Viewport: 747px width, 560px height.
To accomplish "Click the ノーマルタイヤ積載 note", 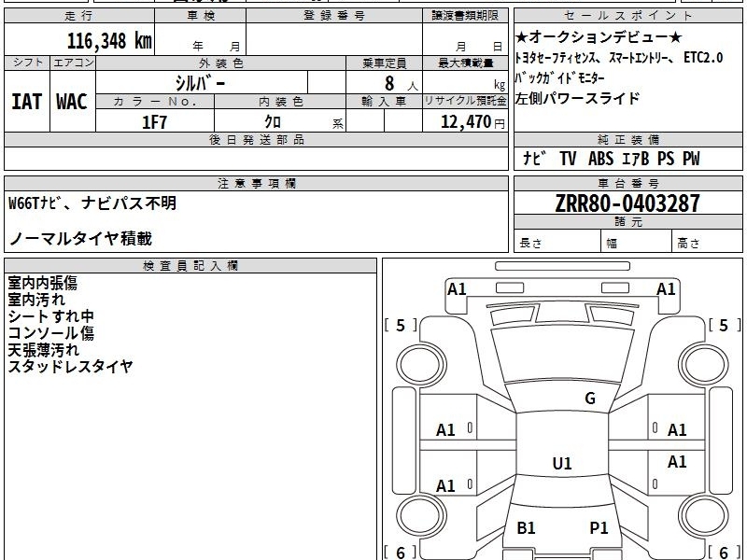I will [80, 238].
